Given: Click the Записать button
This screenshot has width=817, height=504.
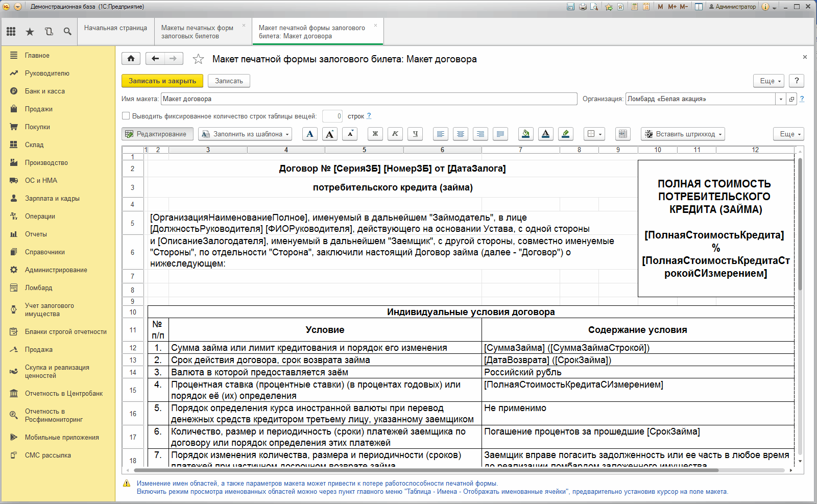Looking at the screenshot, I should (x=229, y=81).
